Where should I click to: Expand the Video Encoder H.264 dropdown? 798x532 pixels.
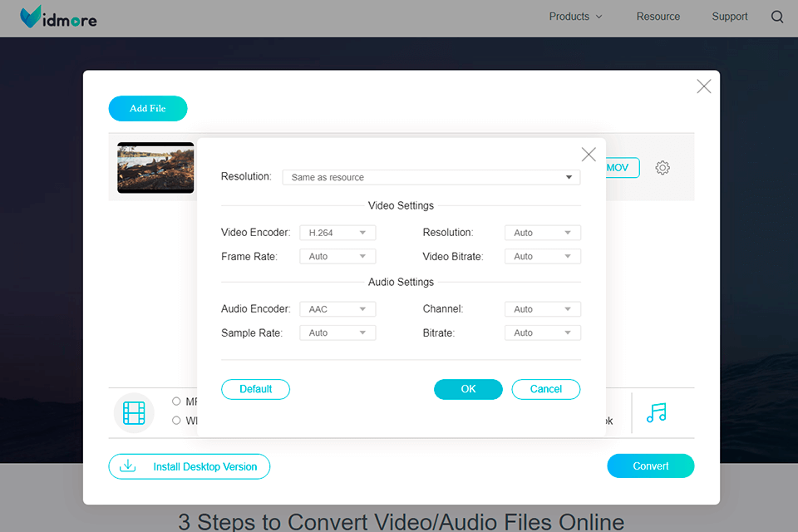[337, 233]
